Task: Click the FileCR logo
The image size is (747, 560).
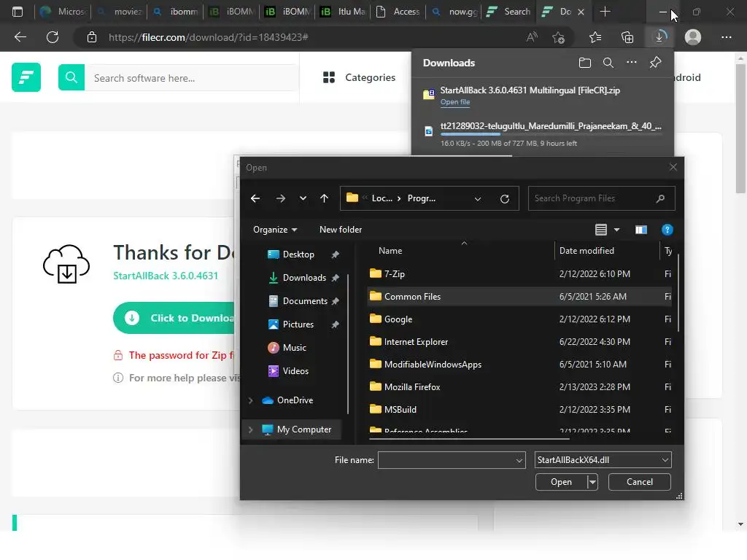Action: pos(26,77)
